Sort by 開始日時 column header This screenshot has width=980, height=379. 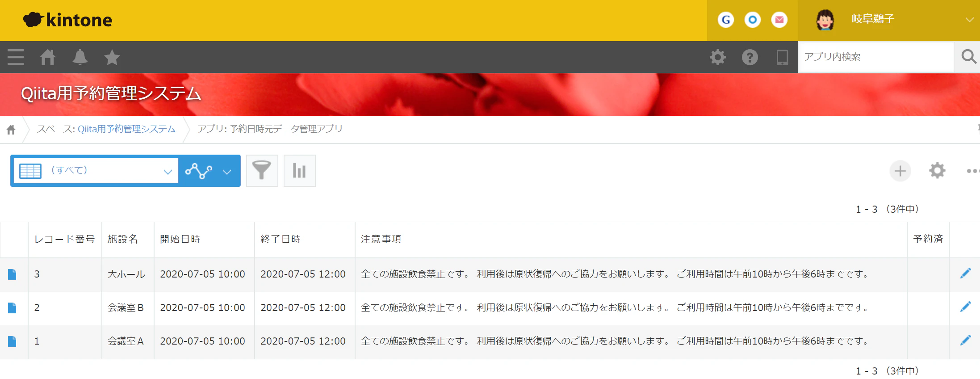click(x=204, y=240)
